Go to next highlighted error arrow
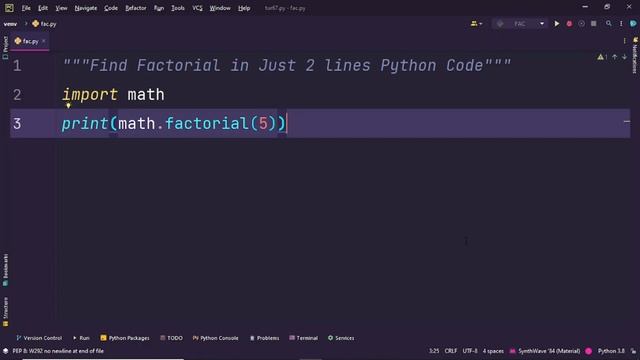 click(624, 57)
